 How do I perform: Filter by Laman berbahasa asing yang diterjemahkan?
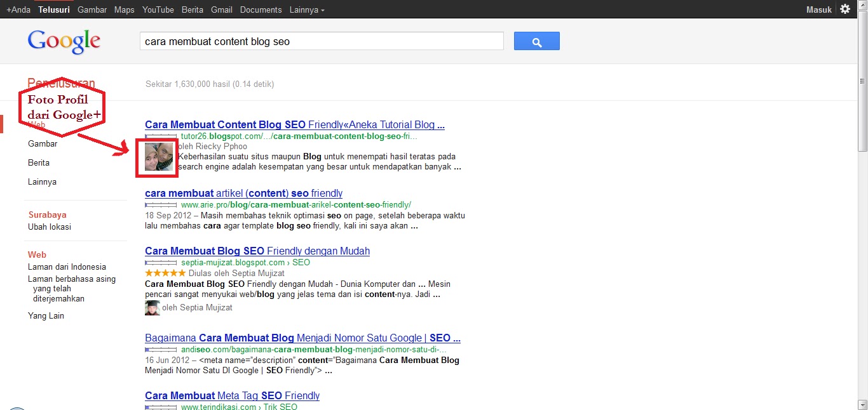point(72,289)
